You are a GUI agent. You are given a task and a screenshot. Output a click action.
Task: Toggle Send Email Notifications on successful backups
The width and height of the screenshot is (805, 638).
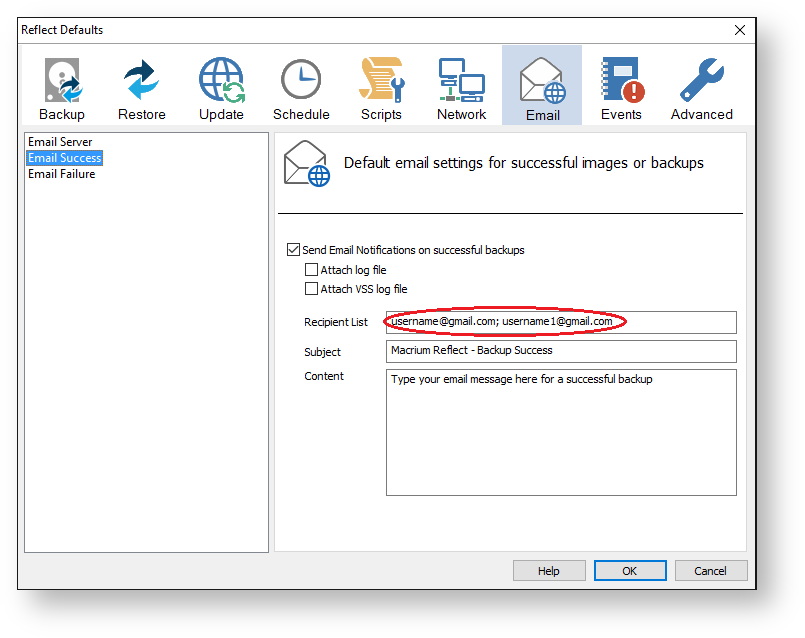(293, 250)
